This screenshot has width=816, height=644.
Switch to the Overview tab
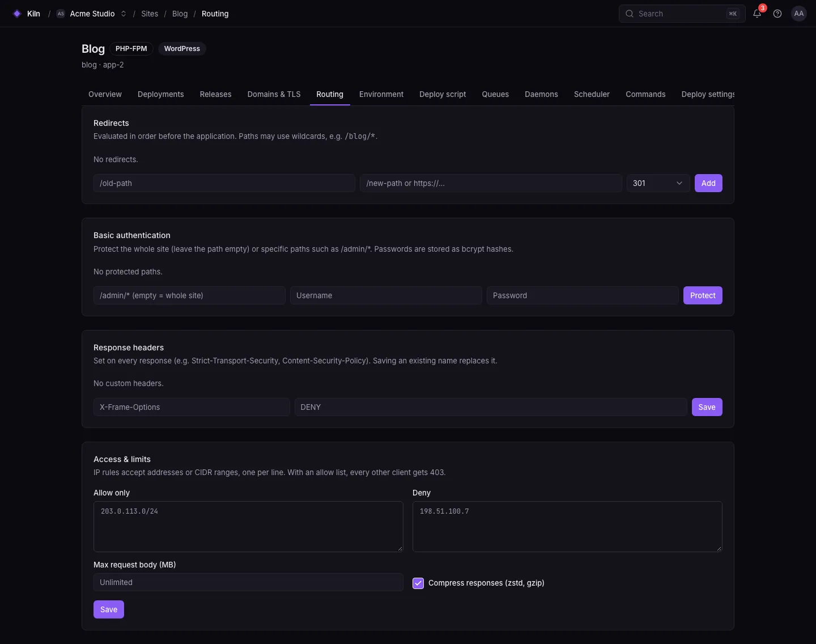click(x=105, y=94)
